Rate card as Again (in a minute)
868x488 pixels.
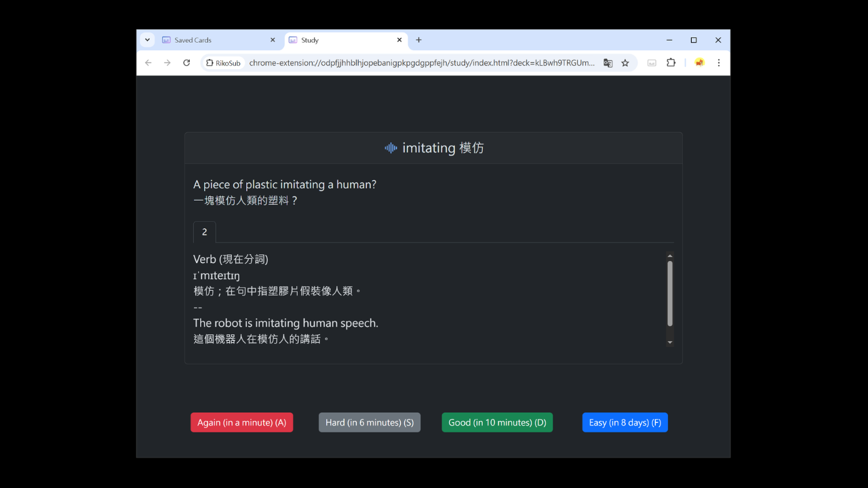[241, 422]
